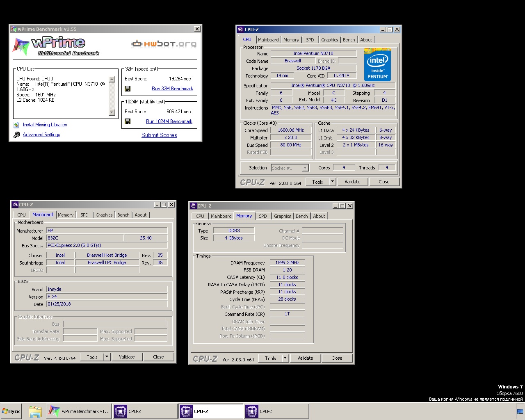Click Validate in the HP motherboard CPU-Z window
The image size is (525, 420).
click(x=127, y=357)
